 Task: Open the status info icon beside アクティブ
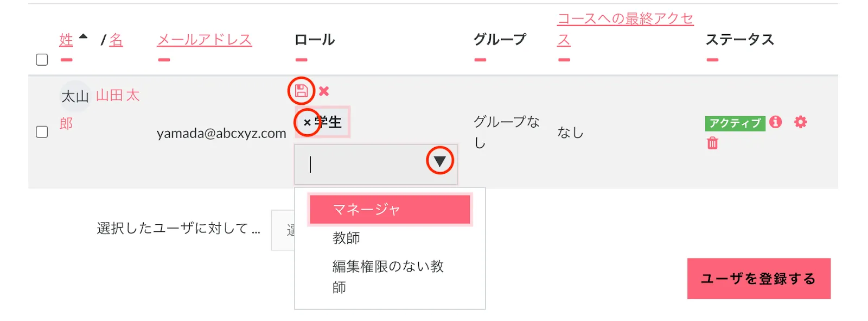tap(776, 122)
